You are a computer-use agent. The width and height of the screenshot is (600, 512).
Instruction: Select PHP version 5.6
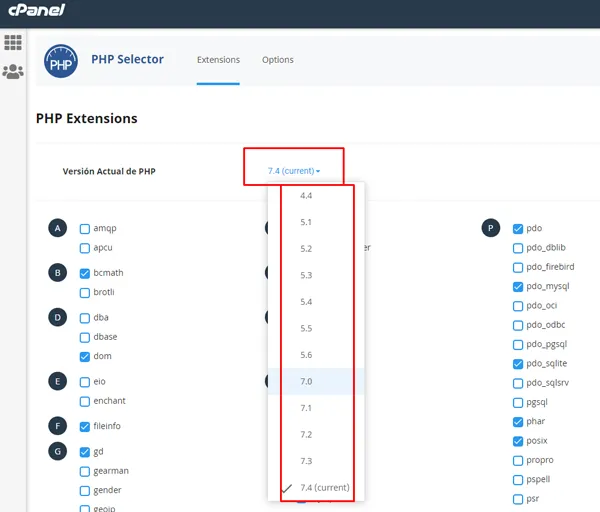(316, 355)
